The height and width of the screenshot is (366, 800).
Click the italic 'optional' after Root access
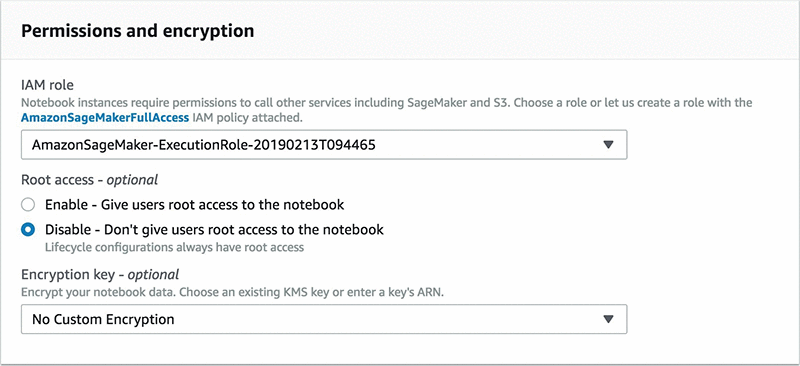click(132, 180)
